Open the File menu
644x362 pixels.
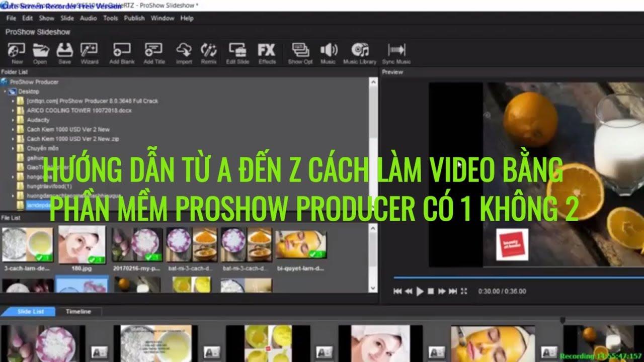coord(11,18)
